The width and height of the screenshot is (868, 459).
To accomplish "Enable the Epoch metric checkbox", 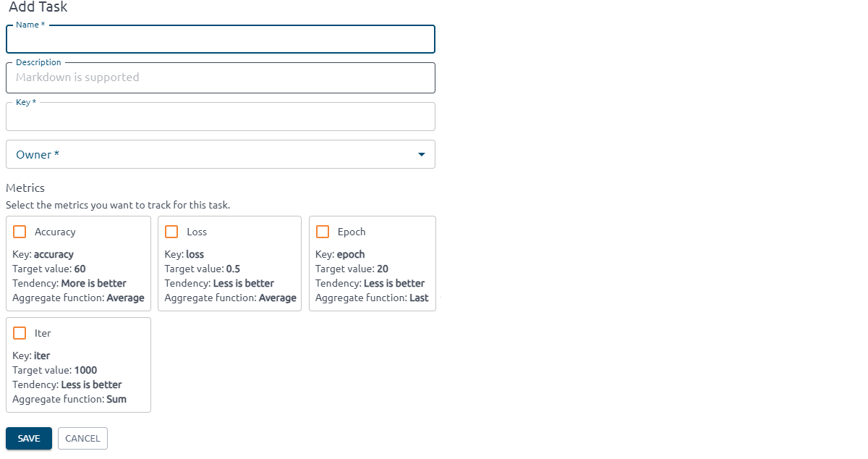I will (323, 231).
